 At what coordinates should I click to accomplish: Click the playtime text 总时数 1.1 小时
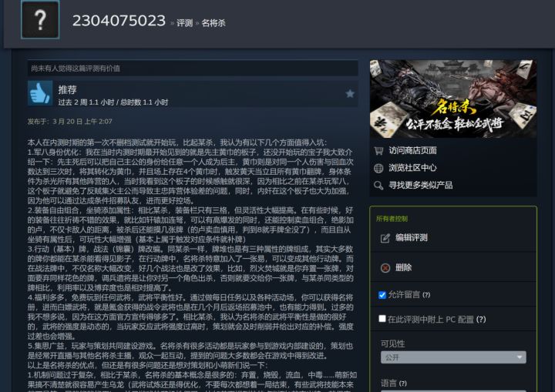(144, 102)
